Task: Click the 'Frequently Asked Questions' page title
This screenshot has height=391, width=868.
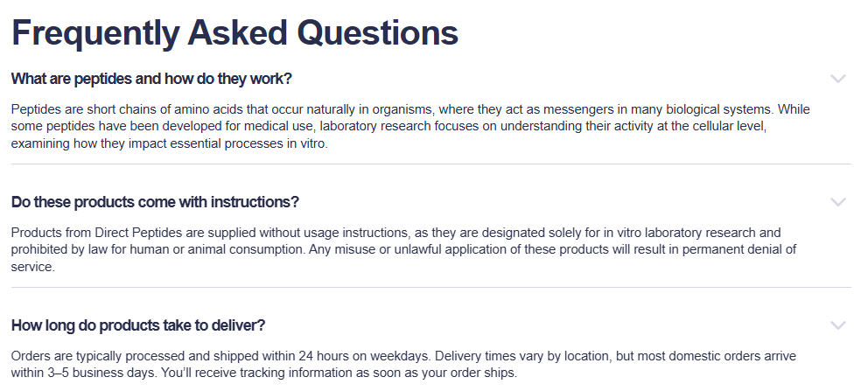Action: 234,32
